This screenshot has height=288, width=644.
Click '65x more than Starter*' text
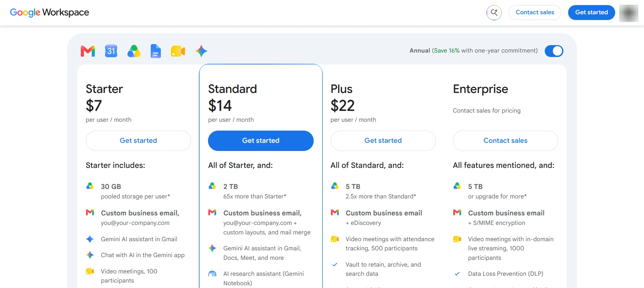click(255, 196)
